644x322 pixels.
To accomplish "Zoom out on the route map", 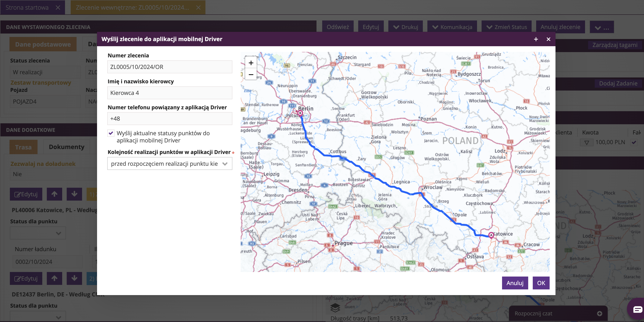I will tap(251, 74).
